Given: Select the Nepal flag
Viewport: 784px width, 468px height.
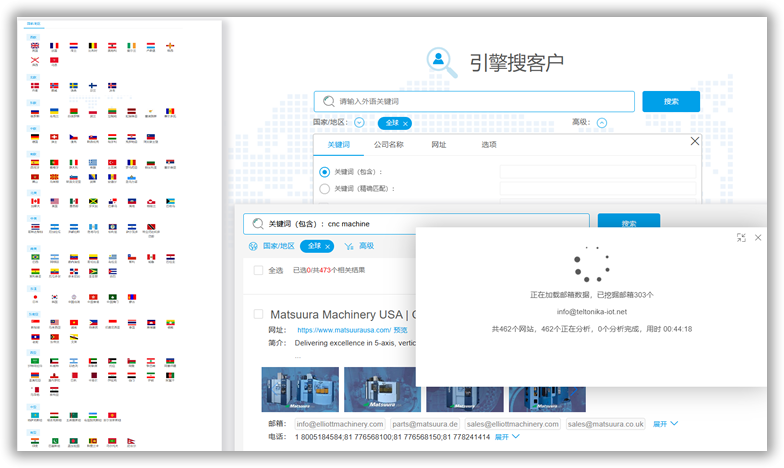Looking at the screenshot, I should point(131,440).
